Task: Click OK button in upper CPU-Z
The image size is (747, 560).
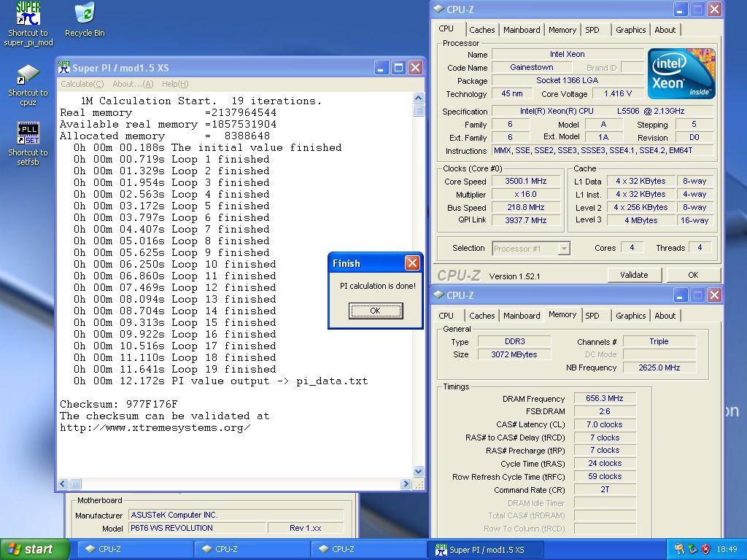Action: point(693,275)
